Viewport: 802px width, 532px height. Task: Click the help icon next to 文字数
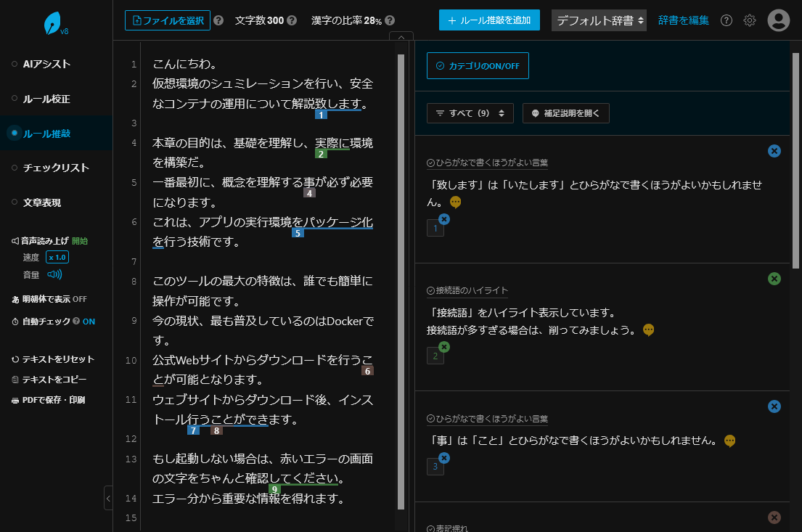[x=292, y=20]
